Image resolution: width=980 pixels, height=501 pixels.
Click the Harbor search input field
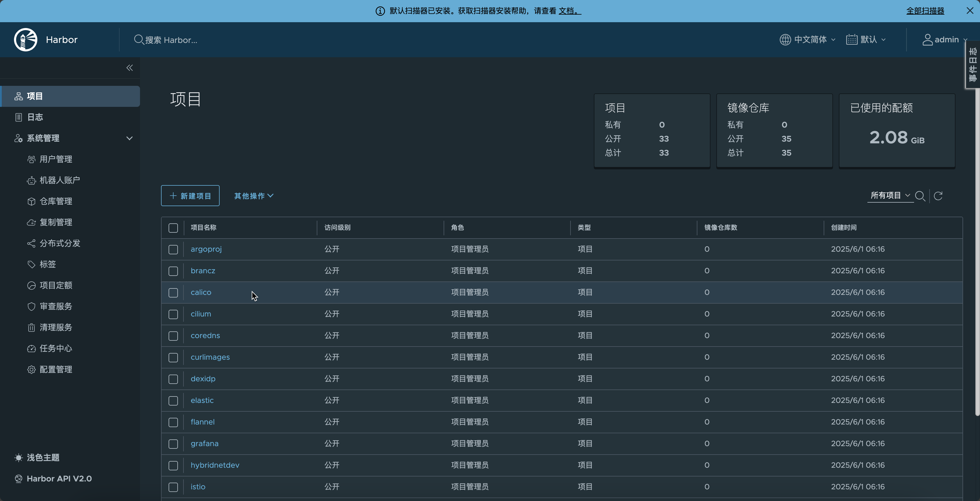point(171,40)
